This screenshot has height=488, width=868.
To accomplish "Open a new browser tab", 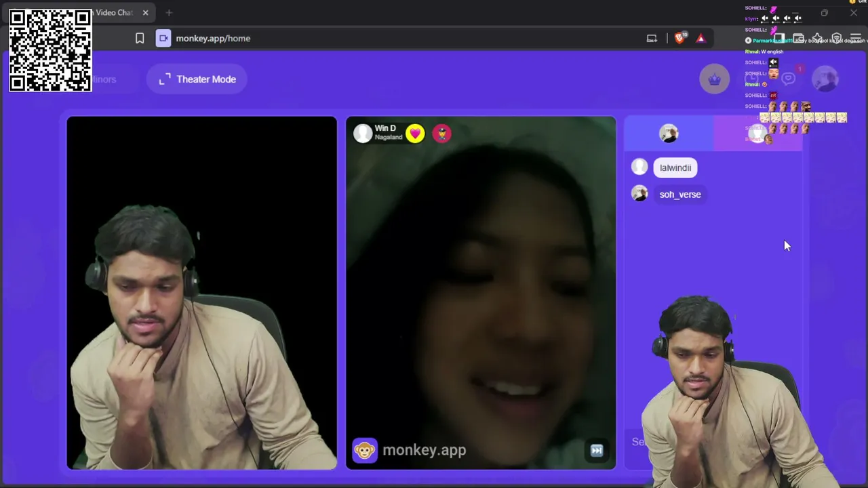I will tap(169, 12).
